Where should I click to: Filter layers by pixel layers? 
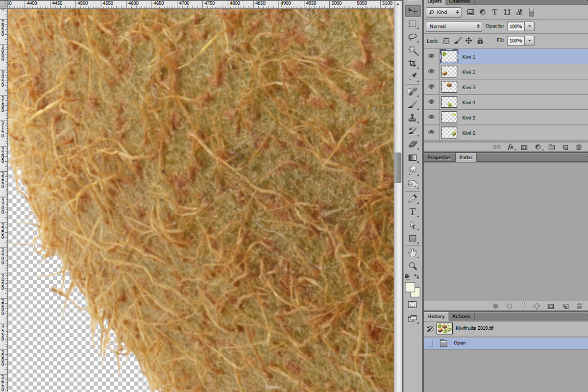click(471, 12)
